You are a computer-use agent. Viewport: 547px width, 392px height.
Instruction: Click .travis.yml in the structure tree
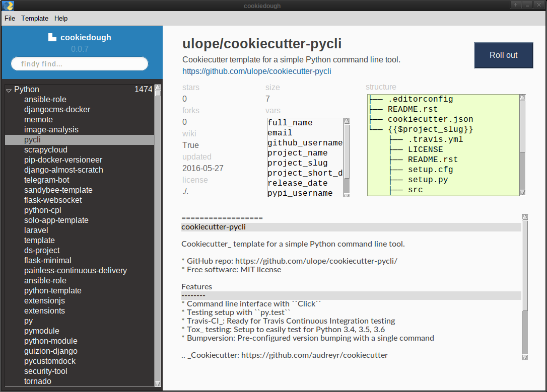[435, 140]
